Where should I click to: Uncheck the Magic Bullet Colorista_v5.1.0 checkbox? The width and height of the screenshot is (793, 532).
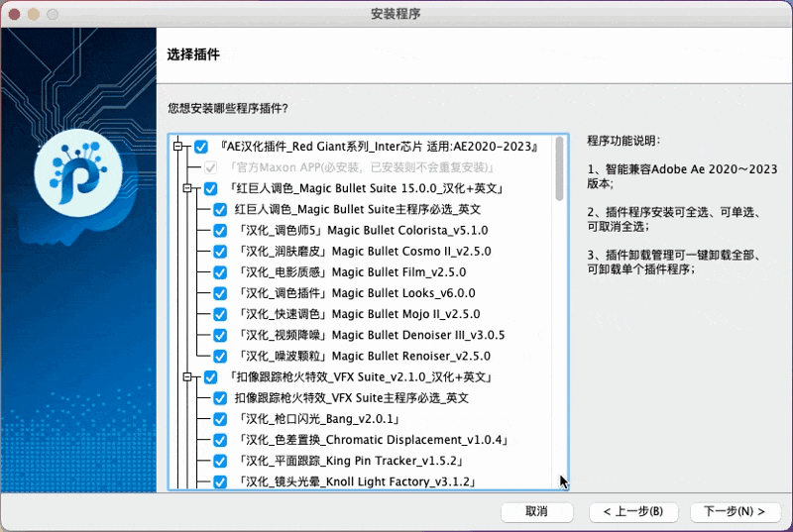click(220, 231)
